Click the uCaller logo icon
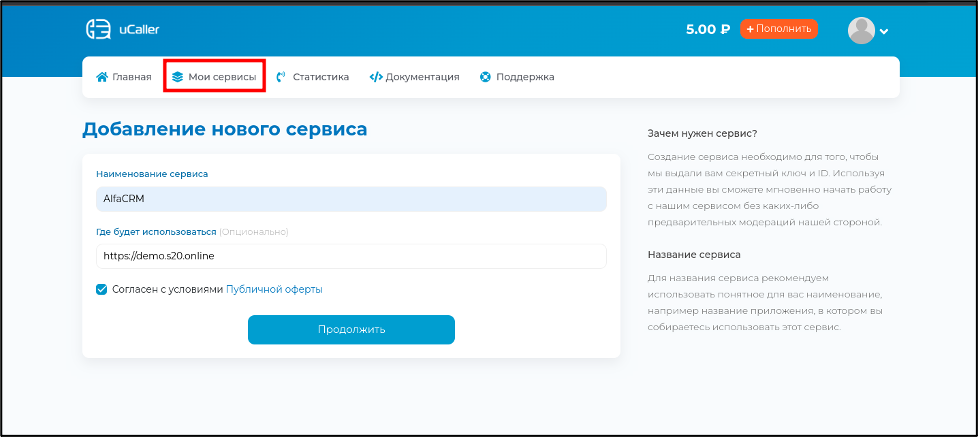 [x=99, y=29]
